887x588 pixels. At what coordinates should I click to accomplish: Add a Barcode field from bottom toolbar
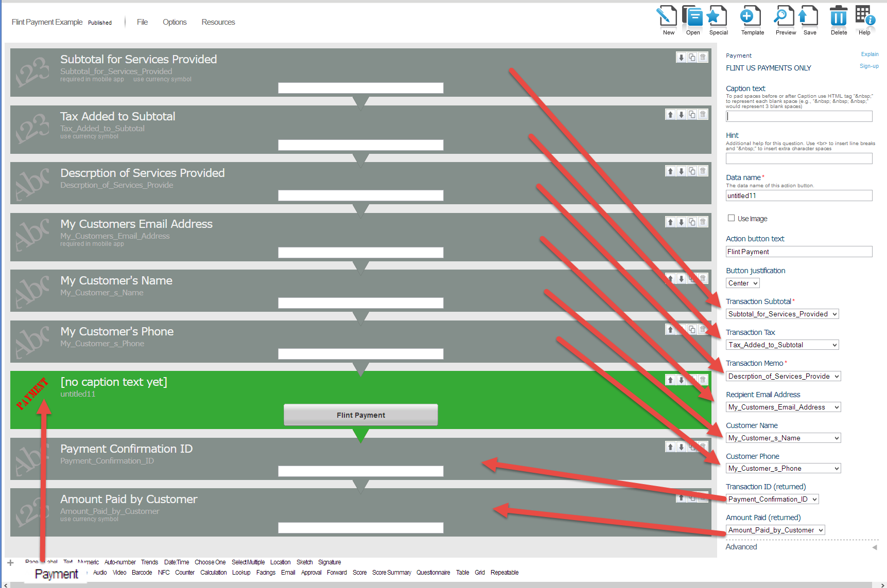click(x=142, y=572)
